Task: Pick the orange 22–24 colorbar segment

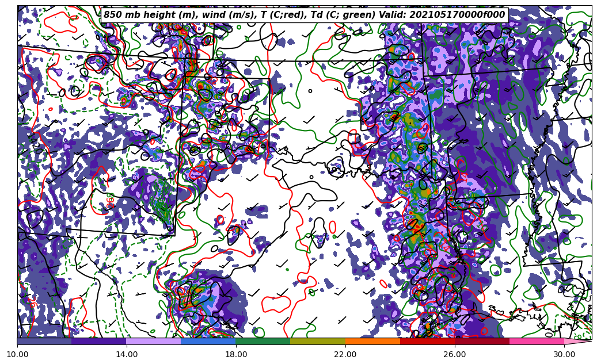Action: 372,341
